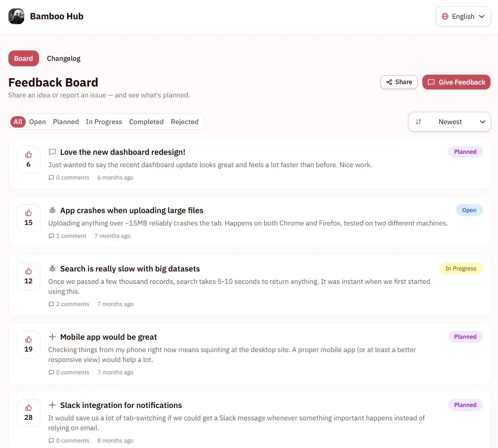
Task: Click thumbs-up on App crashes post
Action: pyautogui.click(x=29, y=218)
